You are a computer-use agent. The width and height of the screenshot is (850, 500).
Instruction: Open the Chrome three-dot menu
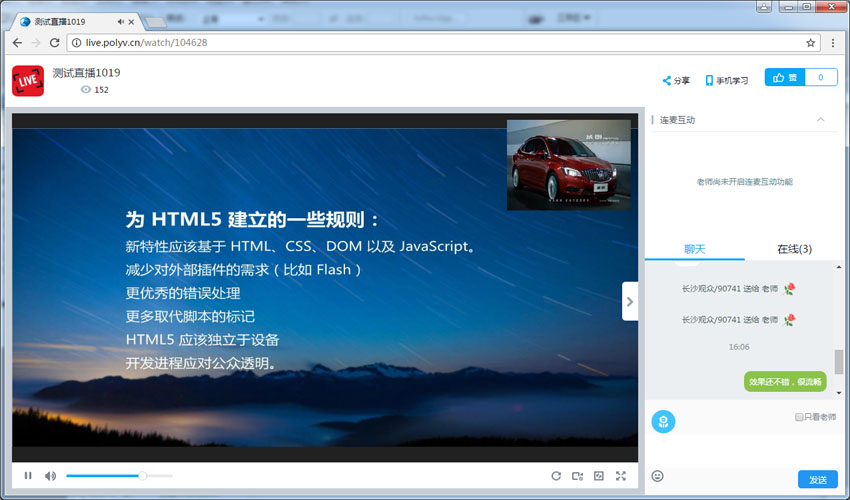[x=833, y=42]
